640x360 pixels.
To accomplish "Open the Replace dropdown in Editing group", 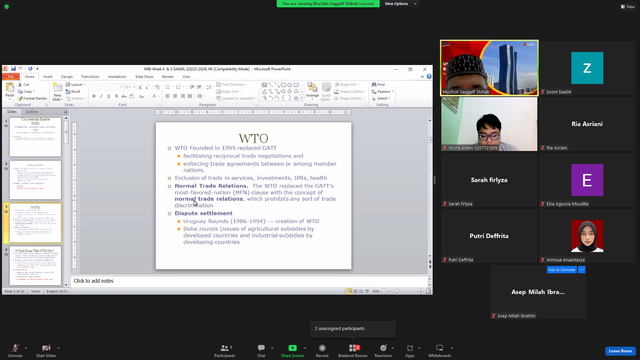I will pyautogui.click(x=382, y=91).
